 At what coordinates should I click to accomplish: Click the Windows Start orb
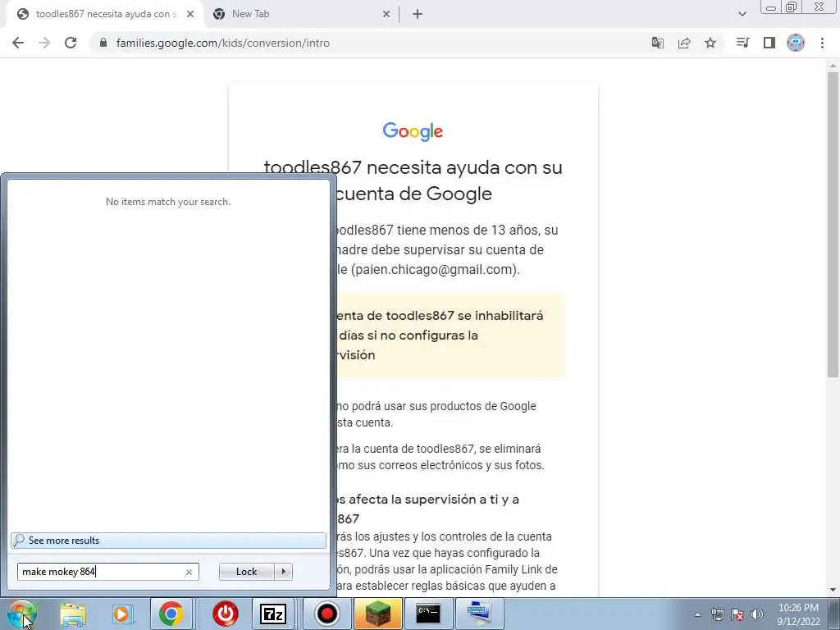[x=21, y=614]
